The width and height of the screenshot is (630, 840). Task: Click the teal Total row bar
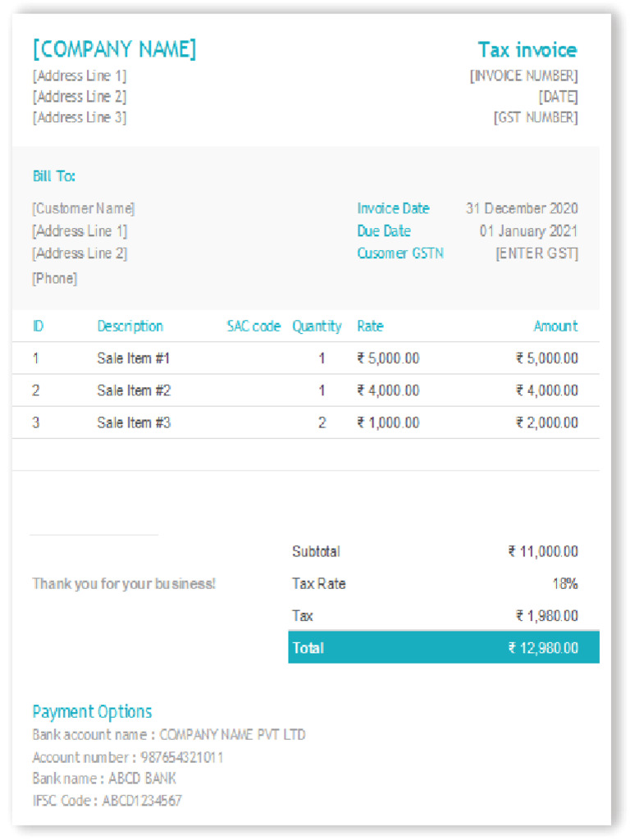pyautogui.click(x=443, y=648)
